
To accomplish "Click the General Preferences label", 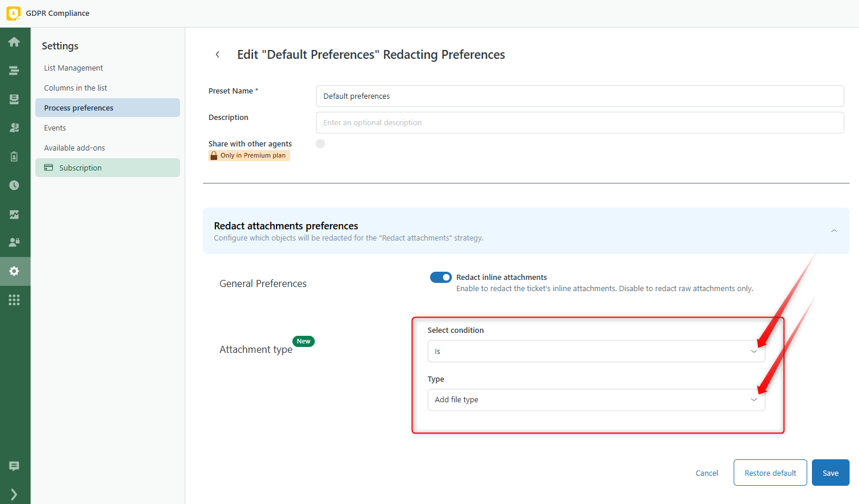I will [263, 283].
